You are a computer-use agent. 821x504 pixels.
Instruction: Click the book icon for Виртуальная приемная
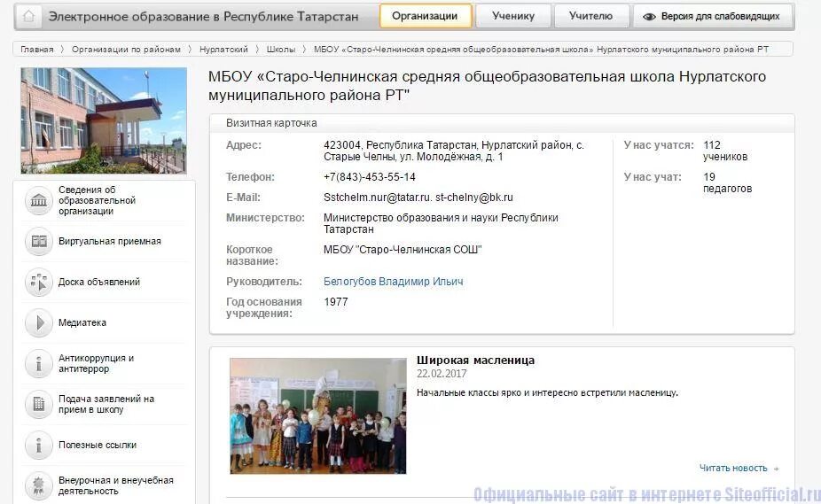click(39, 241)
